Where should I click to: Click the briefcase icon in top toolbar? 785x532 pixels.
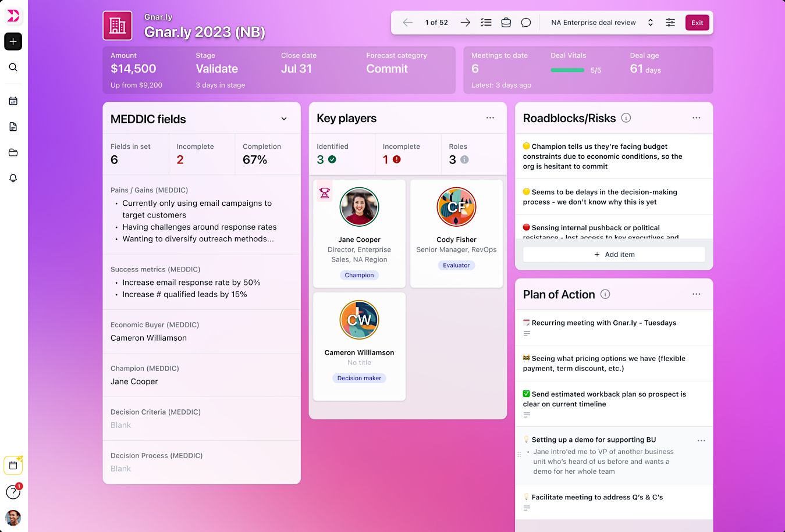pos(506,23)
